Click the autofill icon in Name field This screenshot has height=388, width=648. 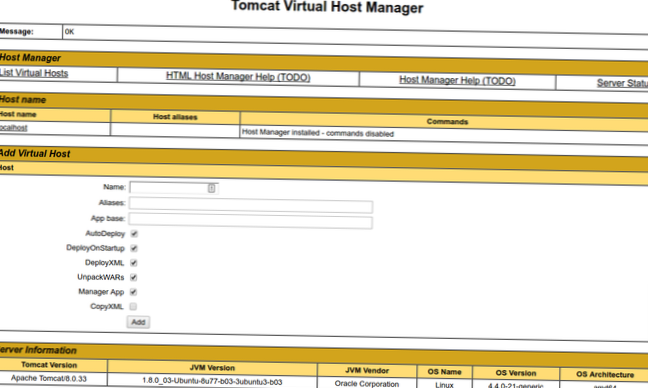[211, 188]
